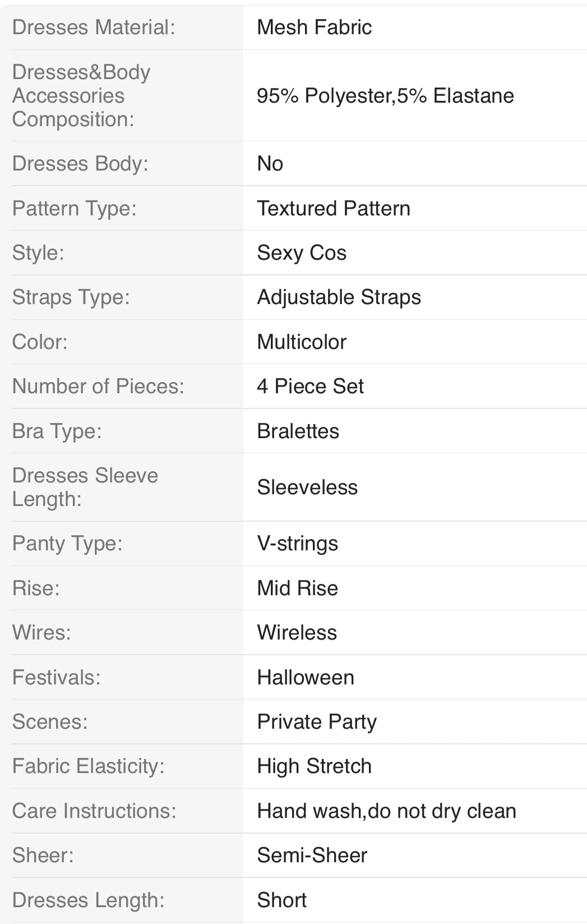Tap the Mid Rise value
Image resolution: width=587 pixels, height=924 pixels.
297,589
